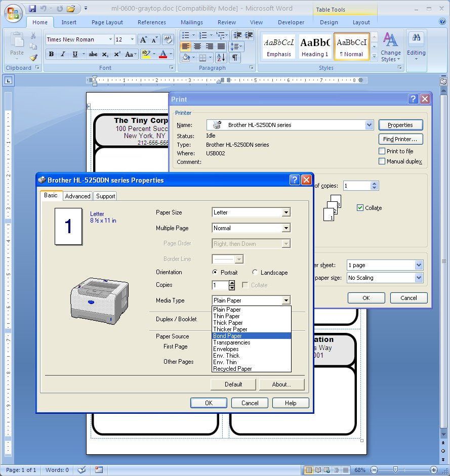Image resolution: width=450 pixels, height=476 pixels.
Task: Click the Bold formatting icon
Action: click(51, 55)
